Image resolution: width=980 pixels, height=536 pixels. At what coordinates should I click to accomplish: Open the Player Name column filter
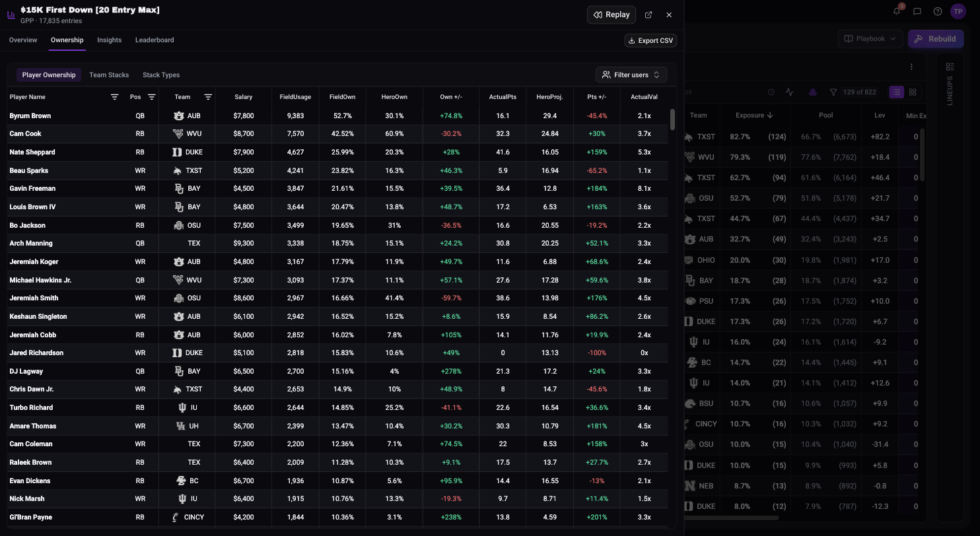pos(115,97)
